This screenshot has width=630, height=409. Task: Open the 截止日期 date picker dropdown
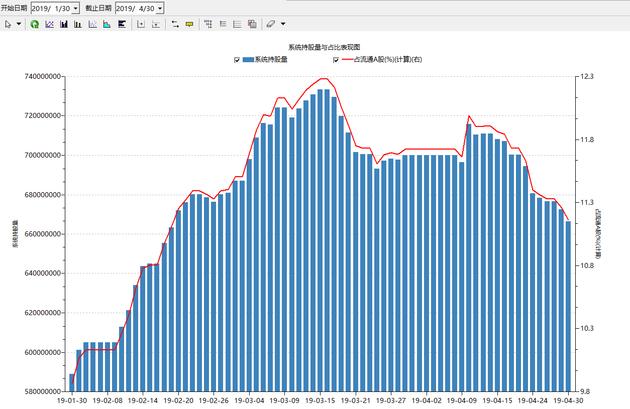click(160, 8)
